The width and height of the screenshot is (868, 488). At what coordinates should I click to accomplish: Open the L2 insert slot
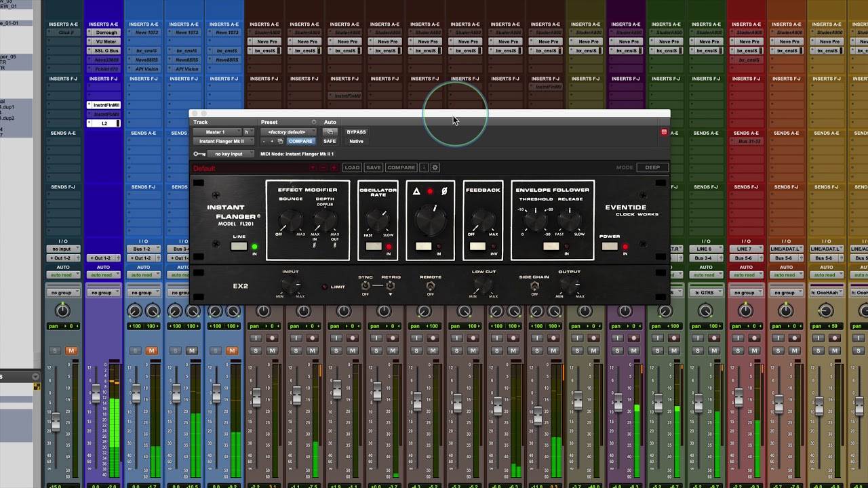(x=103, y=123)
